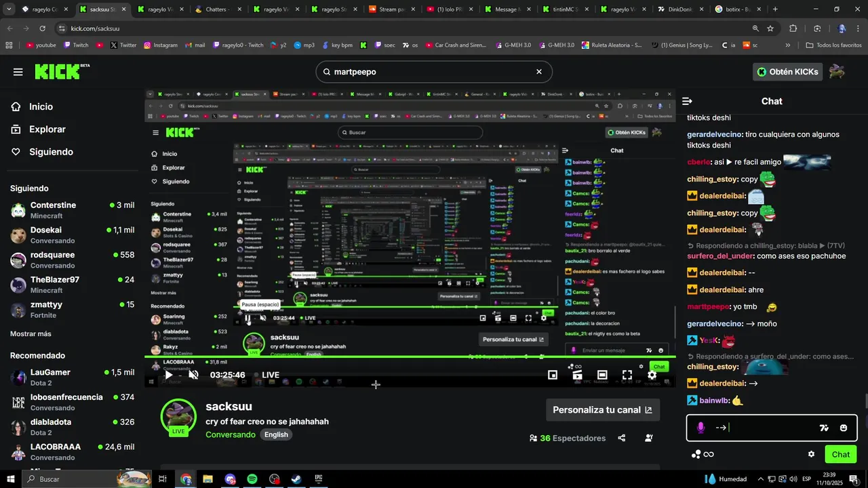Open lobosenfrecuencia recommended channel
This screenshot has height=488, width=868.
(x=72, y=402)
